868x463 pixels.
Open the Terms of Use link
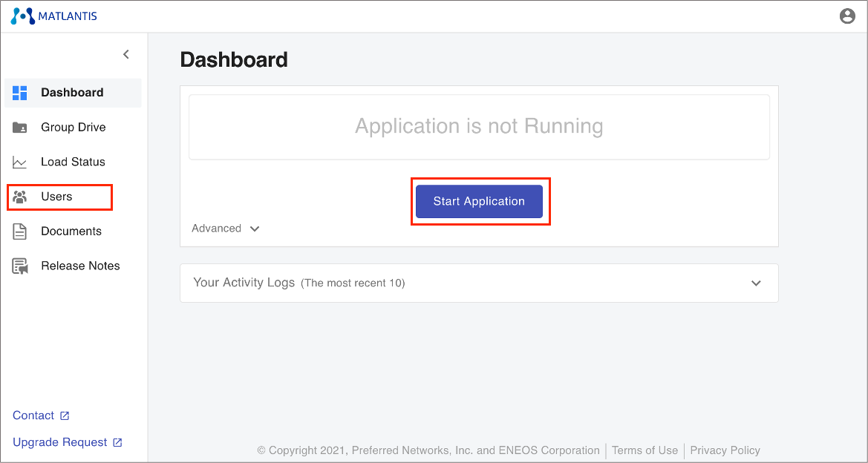click(645, 450)
